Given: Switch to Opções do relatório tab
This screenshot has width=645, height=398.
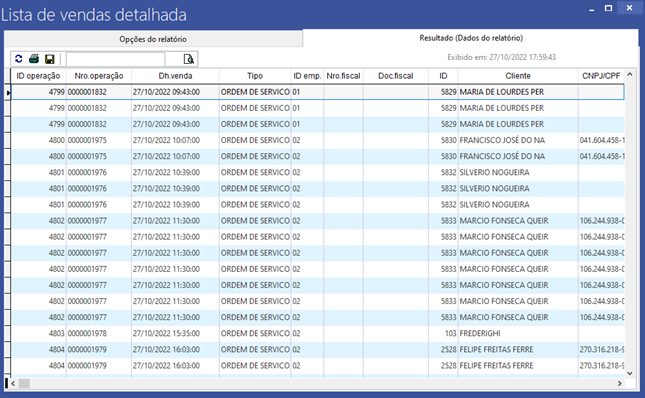Looking at the screenshot, I should (153, 39).
